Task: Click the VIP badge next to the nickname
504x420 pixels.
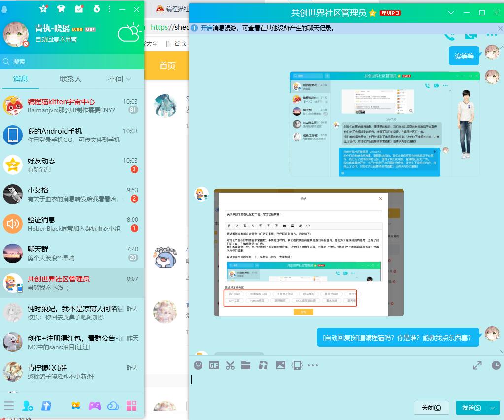Action: pyautogui.click(x=90, y=29)
